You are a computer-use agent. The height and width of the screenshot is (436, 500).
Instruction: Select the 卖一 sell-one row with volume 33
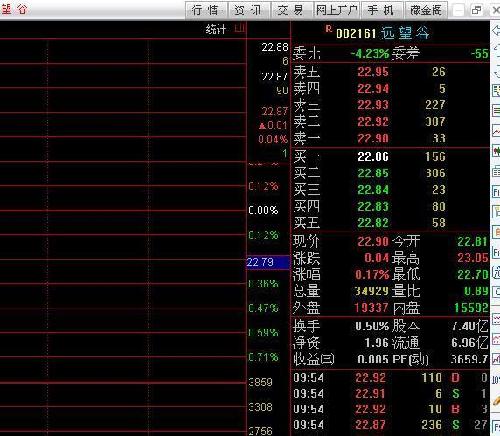pos(390,138)
